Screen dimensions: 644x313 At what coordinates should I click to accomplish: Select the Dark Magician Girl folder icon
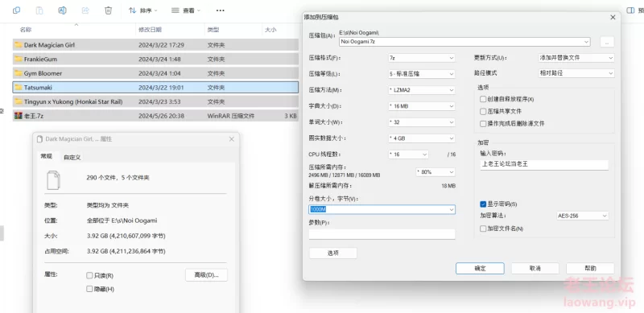pyautogui.click(x=18, y=45)
